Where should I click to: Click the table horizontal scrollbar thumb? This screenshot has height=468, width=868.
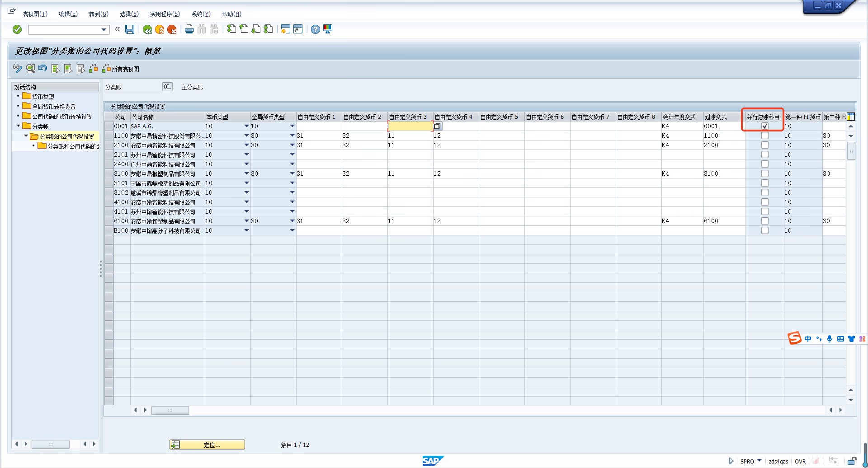tap(170, 410)
